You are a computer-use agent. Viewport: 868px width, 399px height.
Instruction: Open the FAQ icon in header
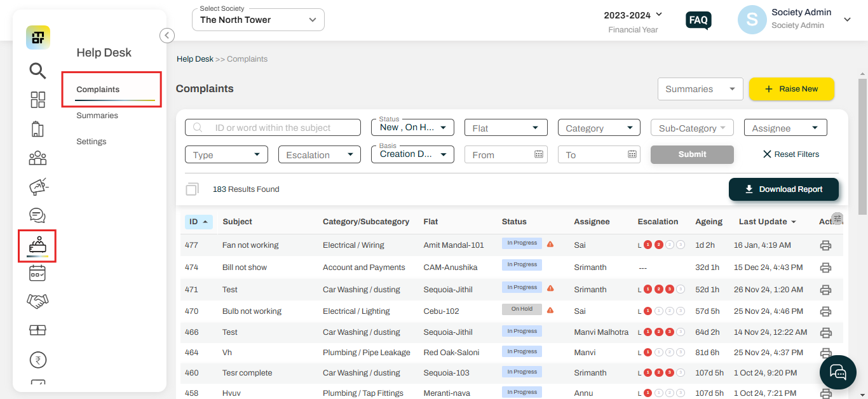tap(698, 20)
